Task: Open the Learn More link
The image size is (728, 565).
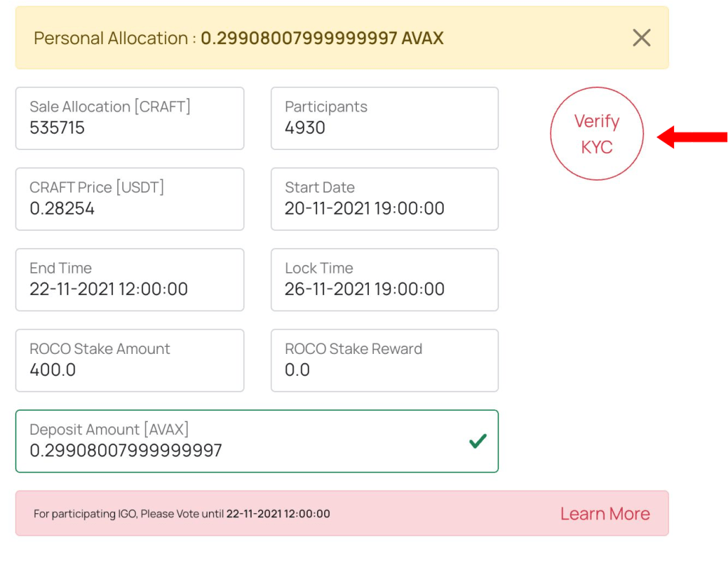Action: [604, 514]
